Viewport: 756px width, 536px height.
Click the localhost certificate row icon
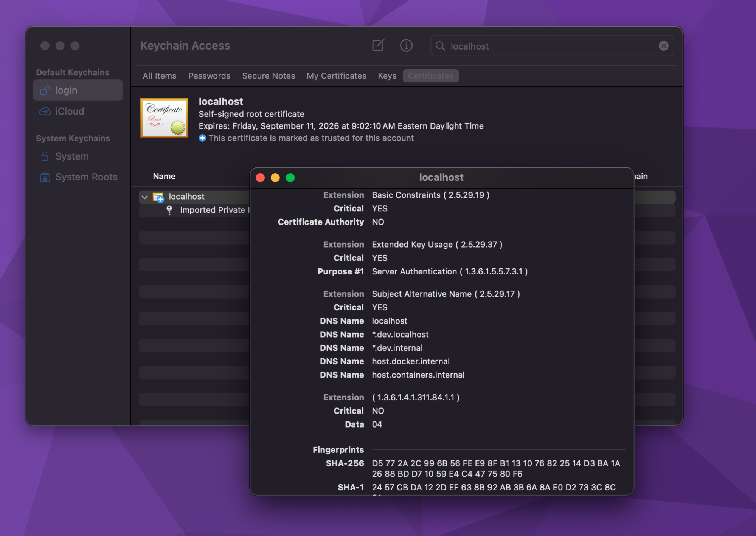[x=158, y=197]
